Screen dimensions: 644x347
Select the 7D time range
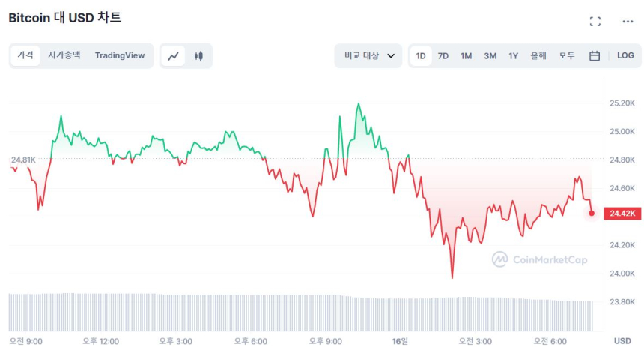click(x=443, y=55)
